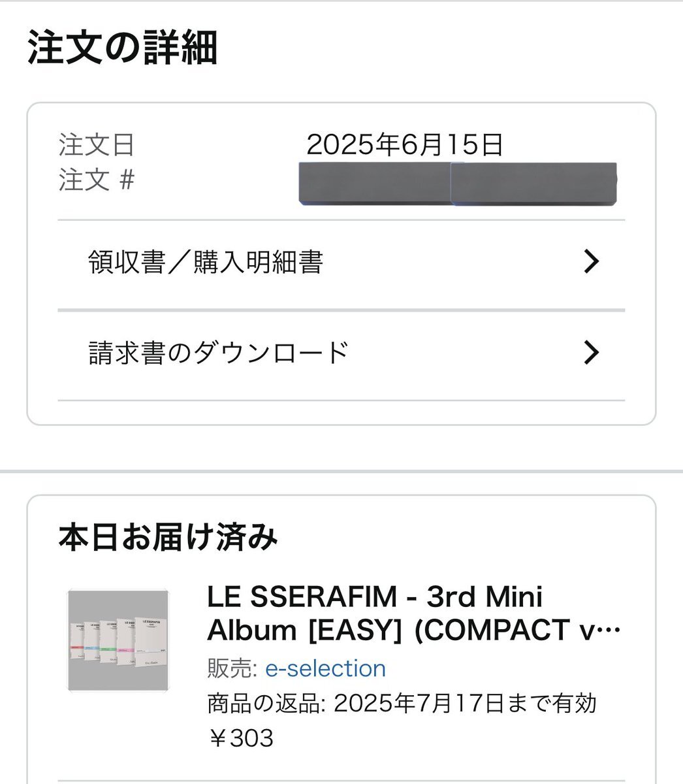Tap the 販売: seller label
This screenshot has height=784, width=683.
click(233, 668)
